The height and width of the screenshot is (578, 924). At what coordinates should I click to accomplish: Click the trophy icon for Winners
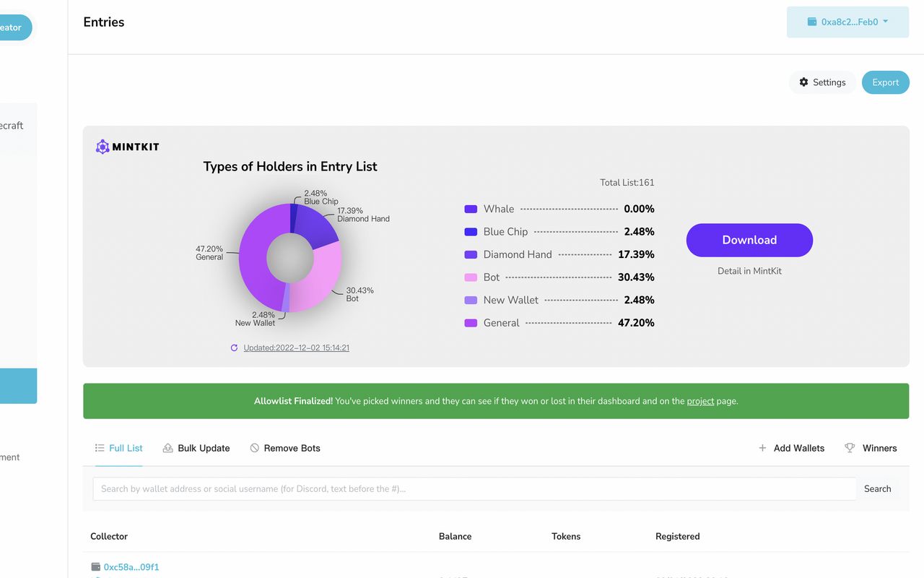tap(850, 448)
